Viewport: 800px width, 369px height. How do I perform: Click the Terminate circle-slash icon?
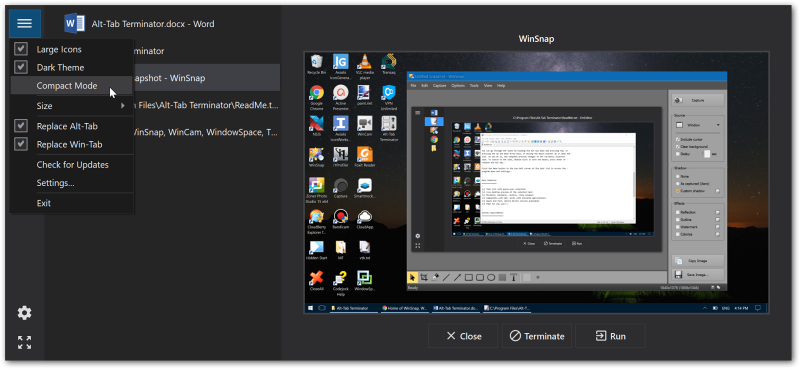(x=515, y=336)
